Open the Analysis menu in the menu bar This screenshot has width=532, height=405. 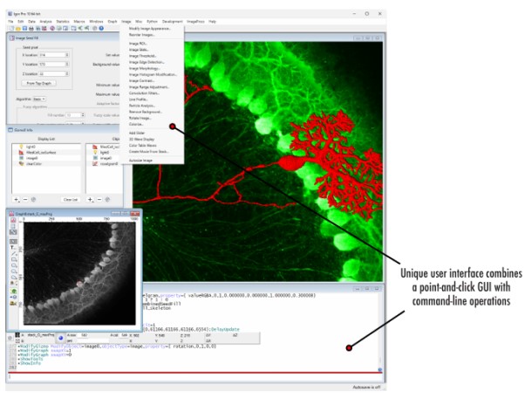click(45, 20)
